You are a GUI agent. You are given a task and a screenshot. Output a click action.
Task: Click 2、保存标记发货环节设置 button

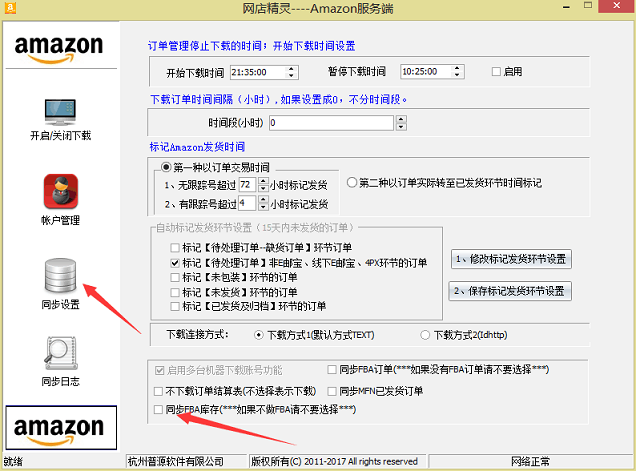pos(510,291)
